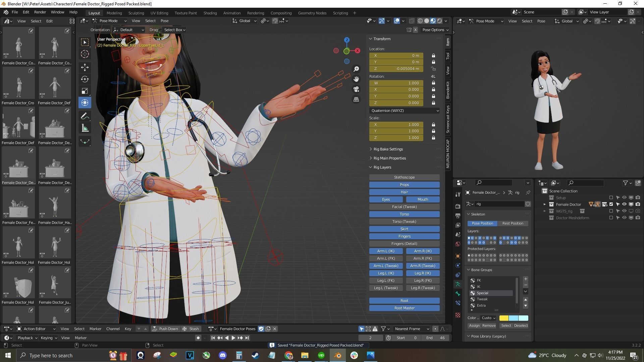Open the Global transform orientation dropdown
Screen dimensions: 644x362
pos(244,21)
